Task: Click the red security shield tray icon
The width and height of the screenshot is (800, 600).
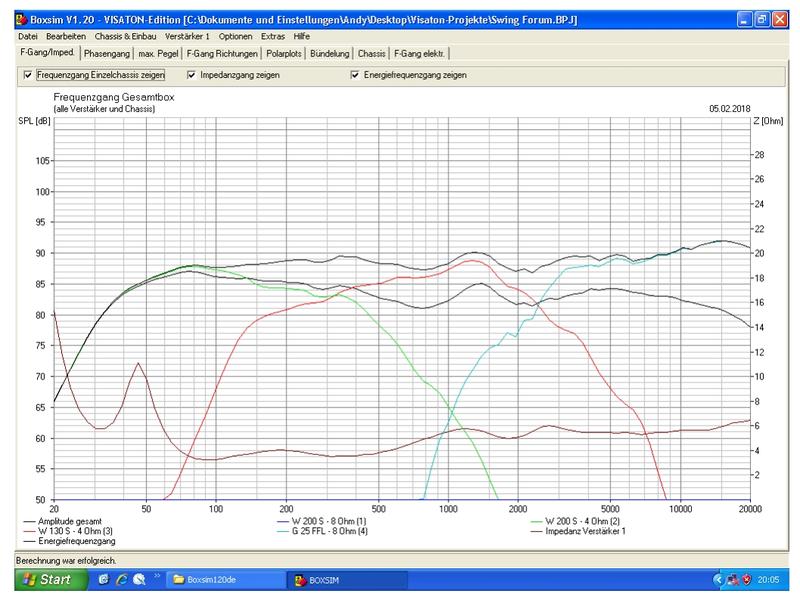Action: tap(745, 580)
